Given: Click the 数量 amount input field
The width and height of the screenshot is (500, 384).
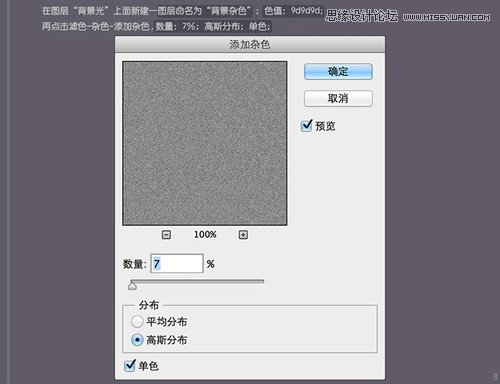Looking at the screenshot, I should (177, 264).
